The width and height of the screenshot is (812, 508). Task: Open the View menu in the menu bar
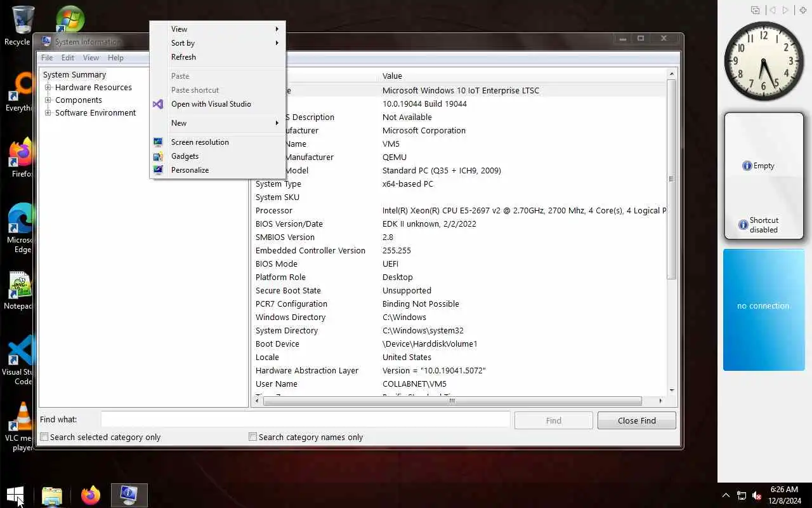(91, 58)
